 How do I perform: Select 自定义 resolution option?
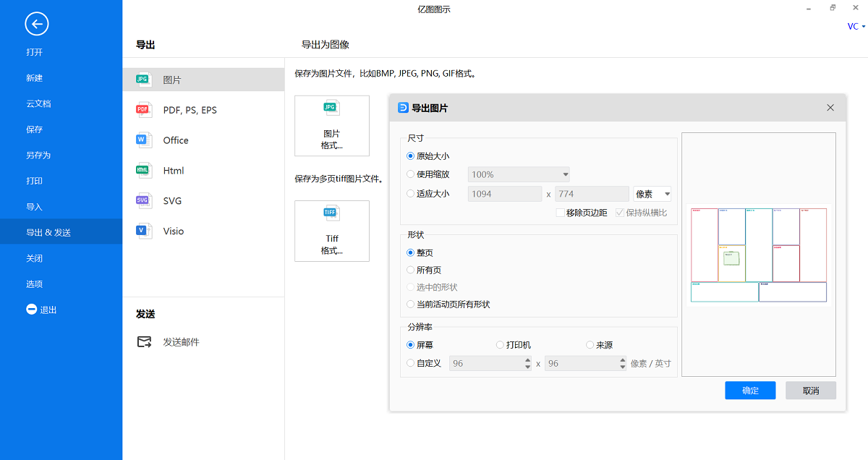[x=410, y=363]
